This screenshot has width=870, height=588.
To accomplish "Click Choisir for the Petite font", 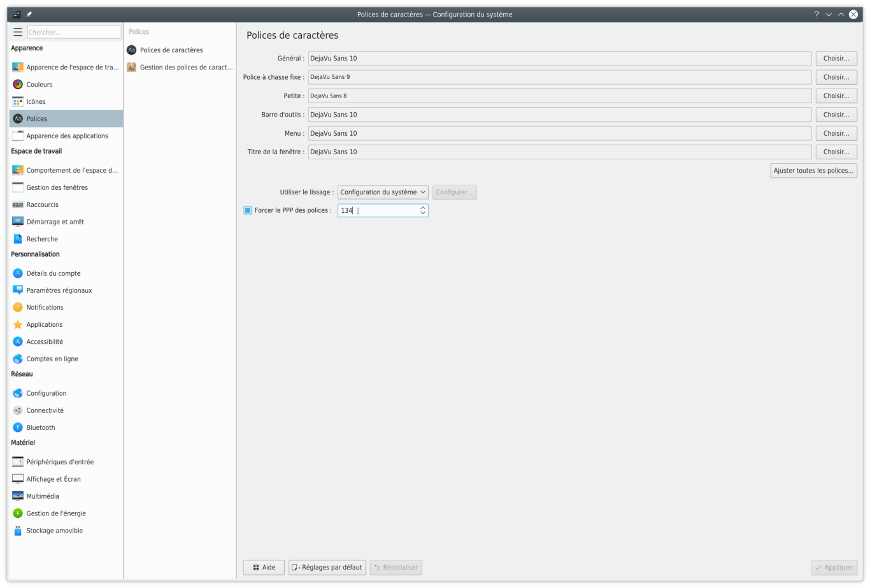I will pyautogui.click(x=836, y=96).
